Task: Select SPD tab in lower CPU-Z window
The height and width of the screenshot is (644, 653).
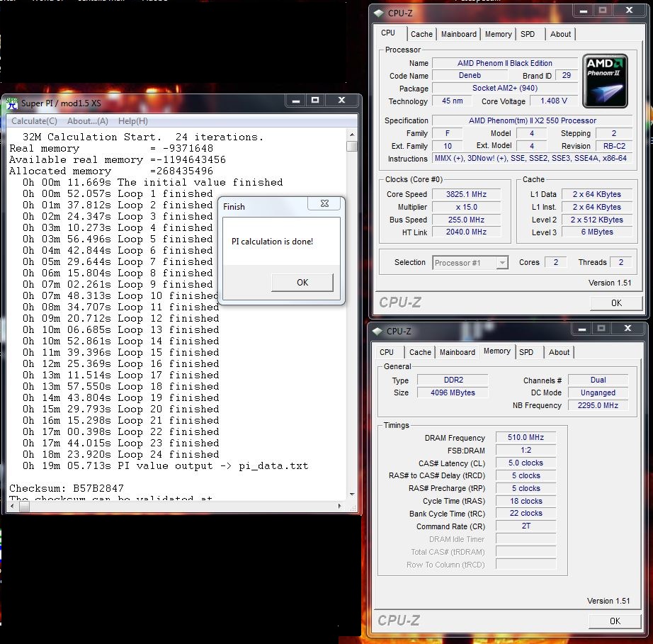Action: click(526, 352)
